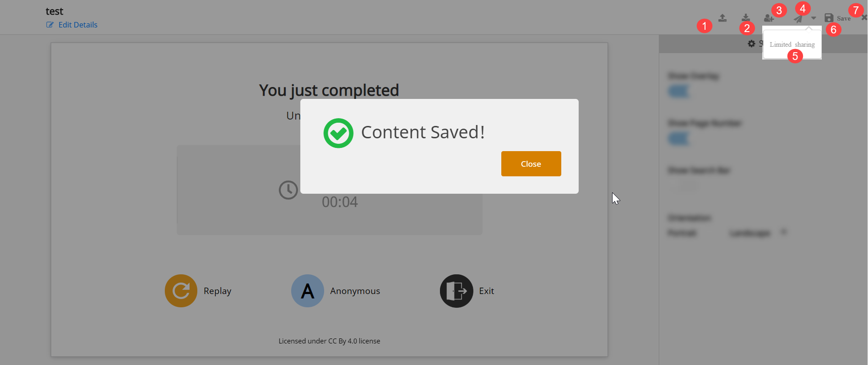Click the orange Replay circular icon

coord(181,291)
